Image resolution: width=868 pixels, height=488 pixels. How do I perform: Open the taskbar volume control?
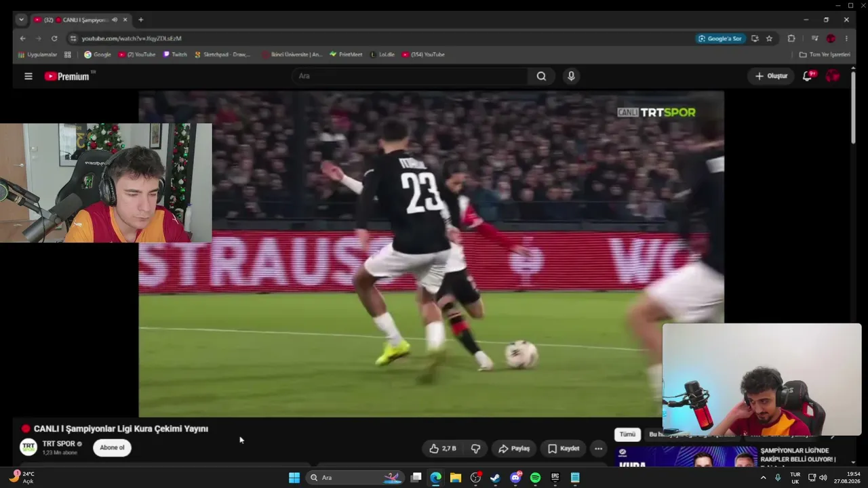pyautogui.click(x=823, y=478)
